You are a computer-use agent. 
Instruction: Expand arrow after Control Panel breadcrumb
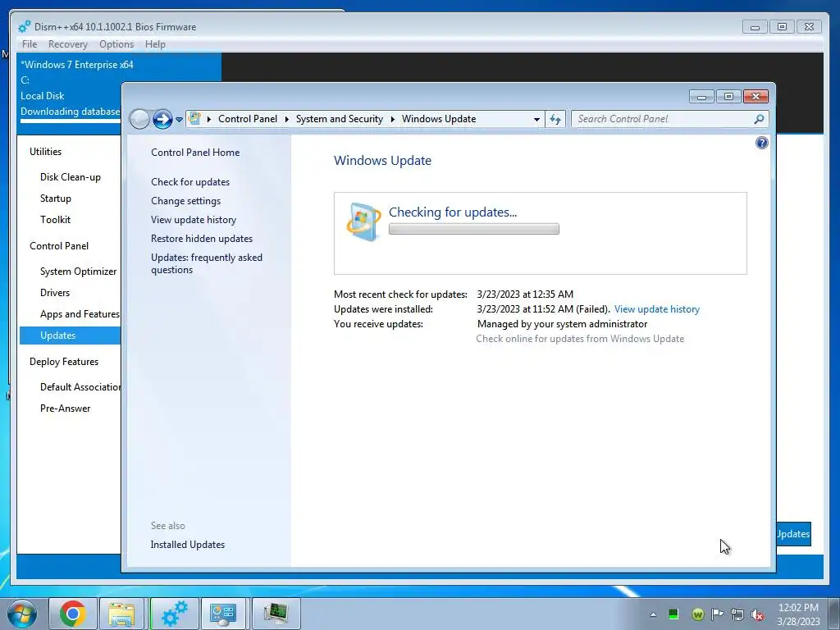click(286, 119)
